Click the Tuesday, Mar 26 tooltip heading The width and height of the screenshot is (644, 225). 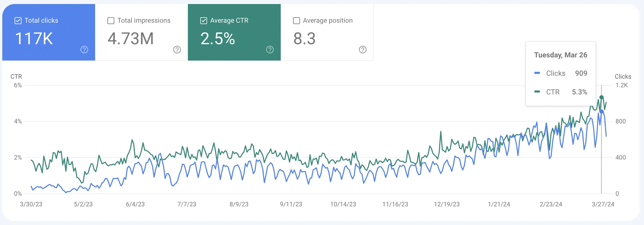[561, 55]
